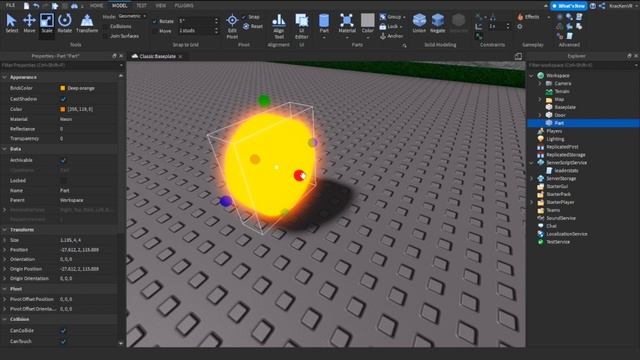Select Workspace in the Explorer

point(558,76)
